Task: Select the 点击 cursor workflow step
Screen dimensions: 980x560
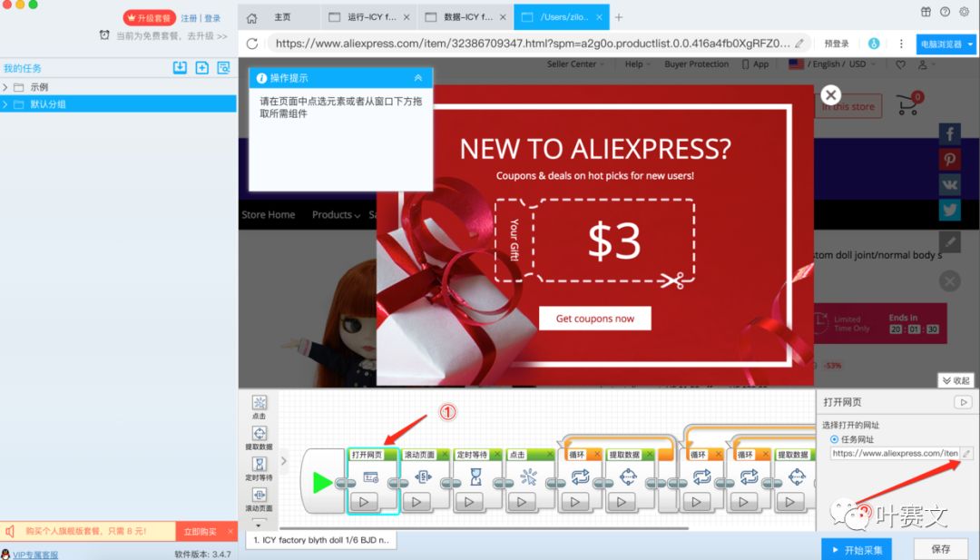Action: [x=529, y=476]
